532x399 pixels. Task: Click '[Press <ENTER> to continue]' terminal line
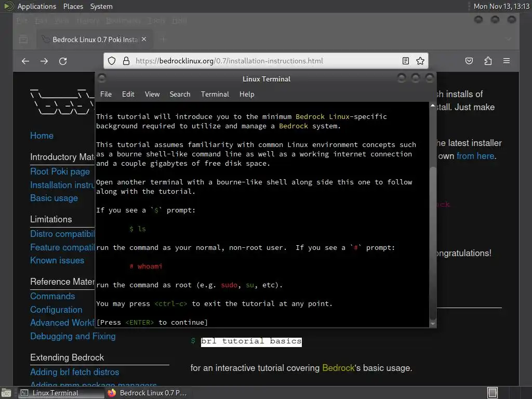(x=152, y=322)
